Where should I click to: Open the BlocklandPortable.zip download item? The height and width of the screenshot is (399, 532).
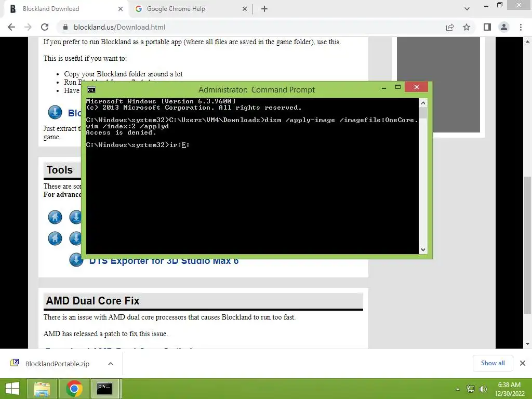57,364
